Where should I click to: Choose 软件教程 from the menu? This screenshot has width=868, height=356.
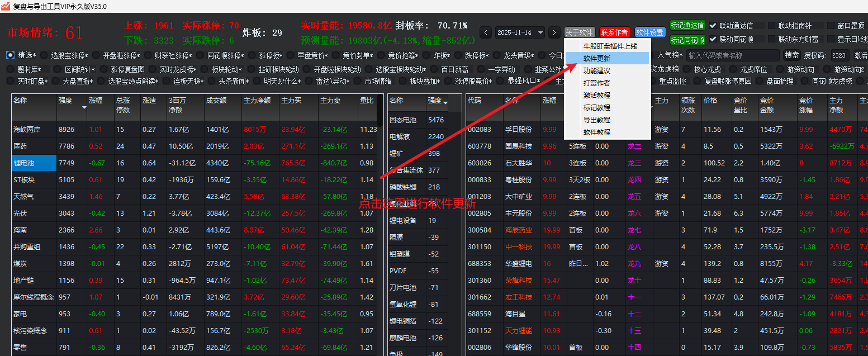pyautogui.click(x=608, y=132)
